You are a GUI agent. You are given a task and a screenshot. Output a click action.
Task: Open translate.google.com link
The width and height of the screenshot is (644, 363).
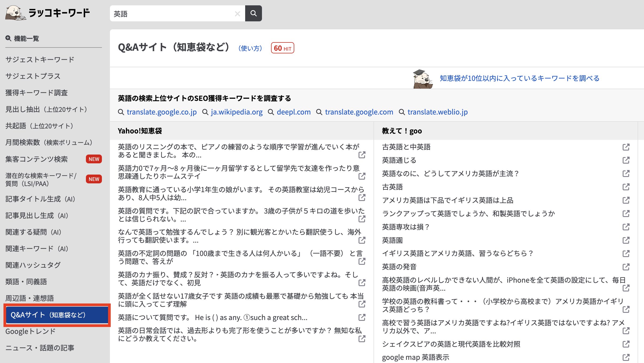(359, 112)
